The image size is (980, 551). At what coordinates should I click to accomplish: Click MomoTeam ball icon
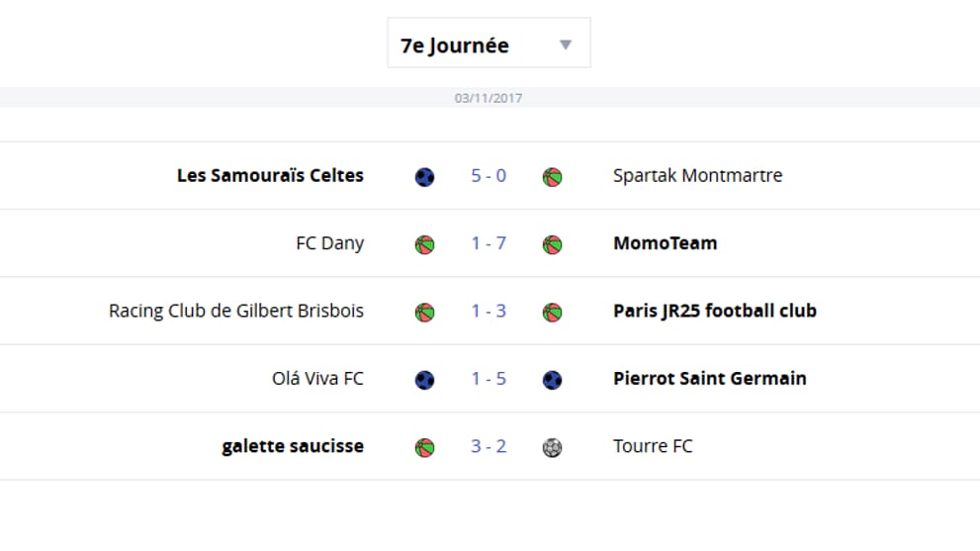552,244
